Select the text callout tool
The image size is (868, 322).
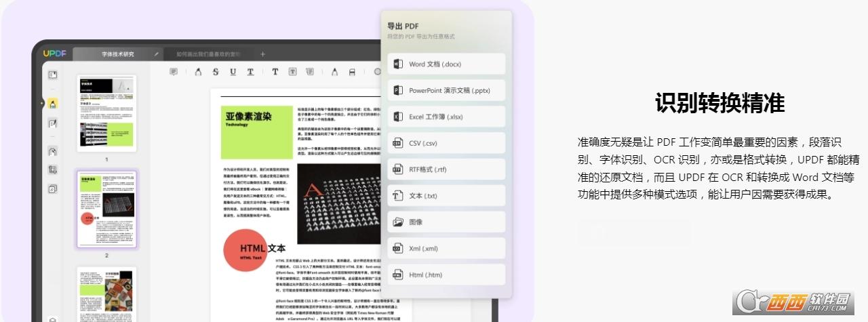click(310, 72)
